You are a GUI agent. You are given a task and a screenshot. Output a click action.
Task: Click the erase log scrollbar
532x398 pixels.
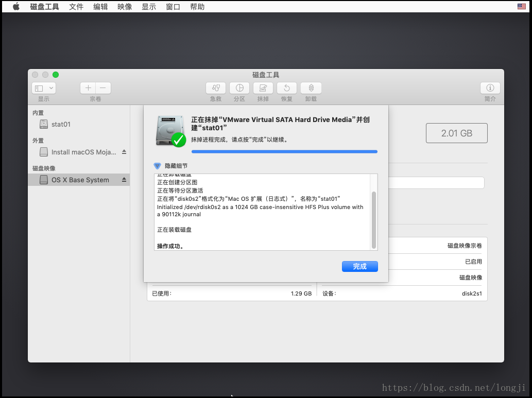pyautogui.click(x=374, y=220)
